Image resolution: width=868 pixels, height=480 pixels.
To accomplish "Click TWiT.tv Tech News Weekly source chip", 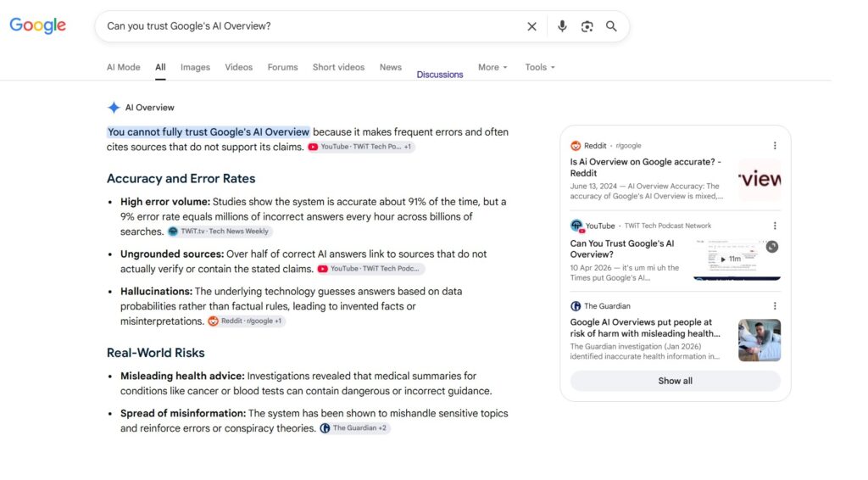I will pyautogui.click(x=220, y=232).
